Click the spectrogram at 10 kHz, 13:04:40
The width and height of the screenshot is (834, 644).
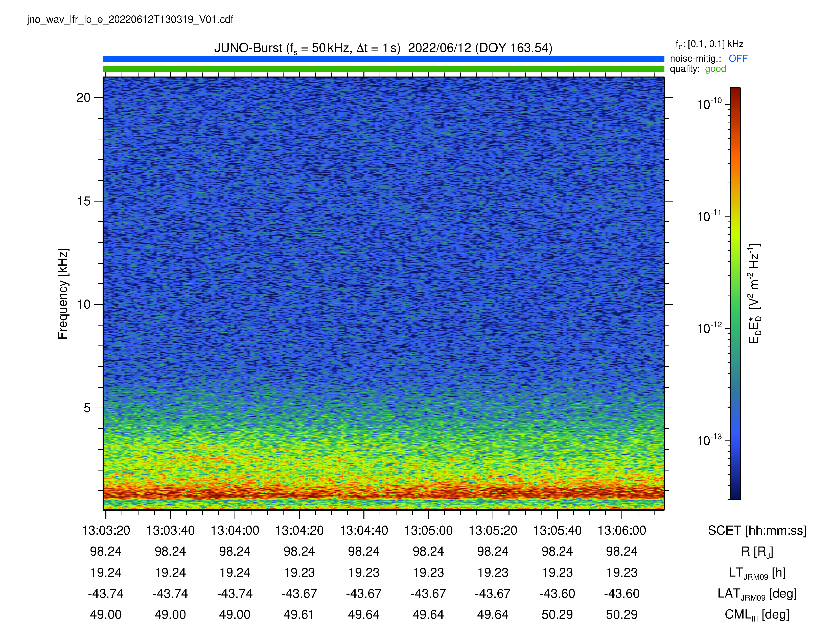click(x=364, y=305)
